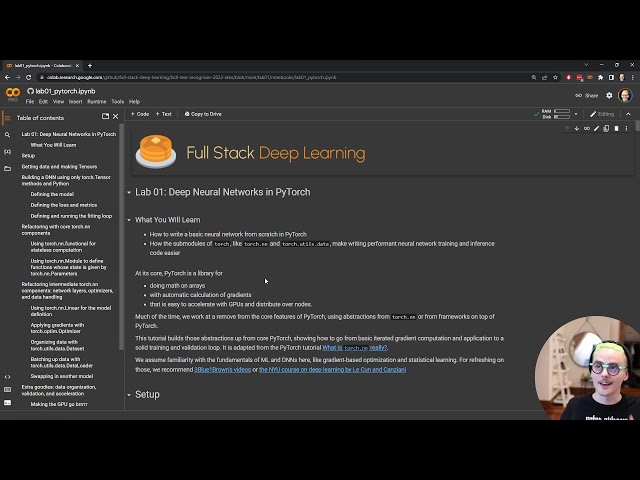This screenshot has width=640, height=480.
Task: Open the Help menu
Action: [x=134, y=102]
